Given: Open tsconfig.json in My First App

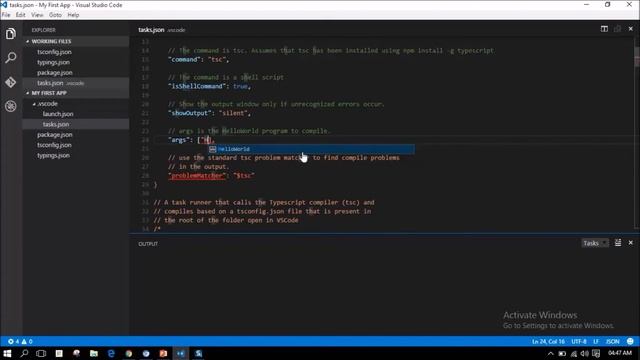Looking at the screenshot, I should 54,145.
